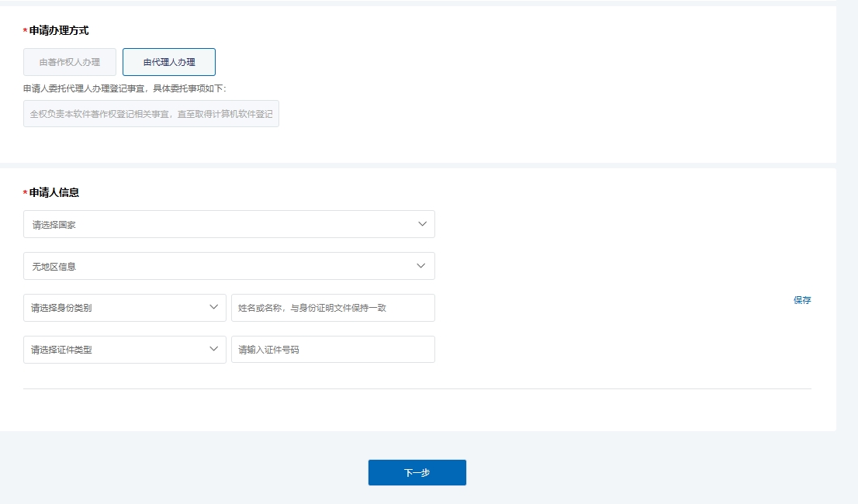Expand the 请选择证件类型 certificate type dropdown
Image resolution: width=858 pixels, height=504 pixels.
tap(116, 350)
